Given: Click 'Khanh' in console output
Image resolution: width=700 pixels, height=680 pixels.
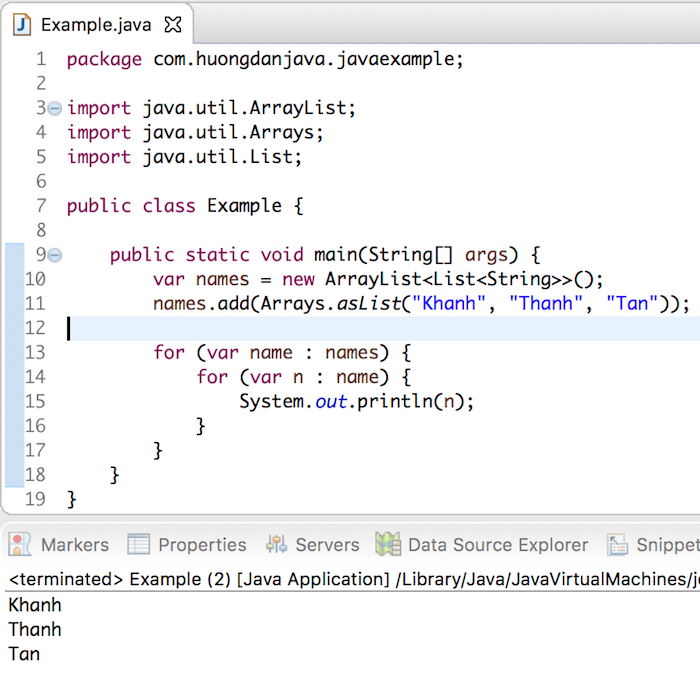Looking at the screenshot, I should pyautogui.click(x=35, y=605).
